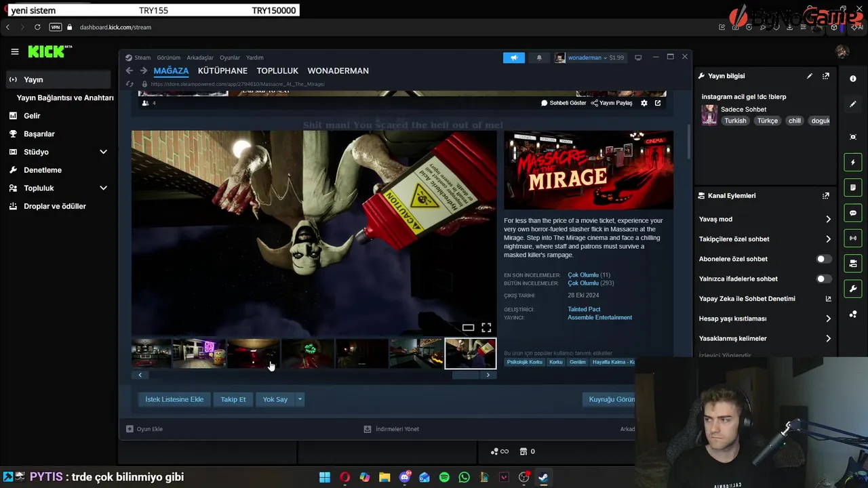Select the lightning bolt icon in Kick sidebar
The height and width of the screenshot is (488, 868).
tap(853, 163)
